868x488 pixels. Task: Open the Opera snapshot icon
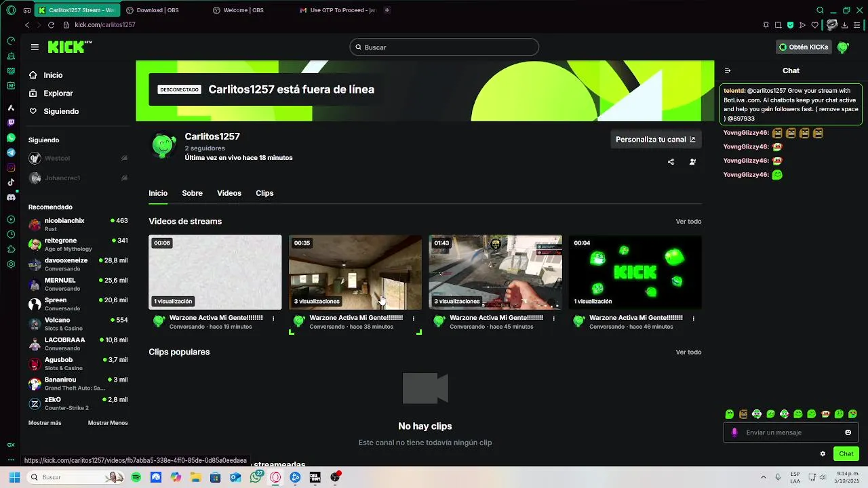[x=778, y=25]
